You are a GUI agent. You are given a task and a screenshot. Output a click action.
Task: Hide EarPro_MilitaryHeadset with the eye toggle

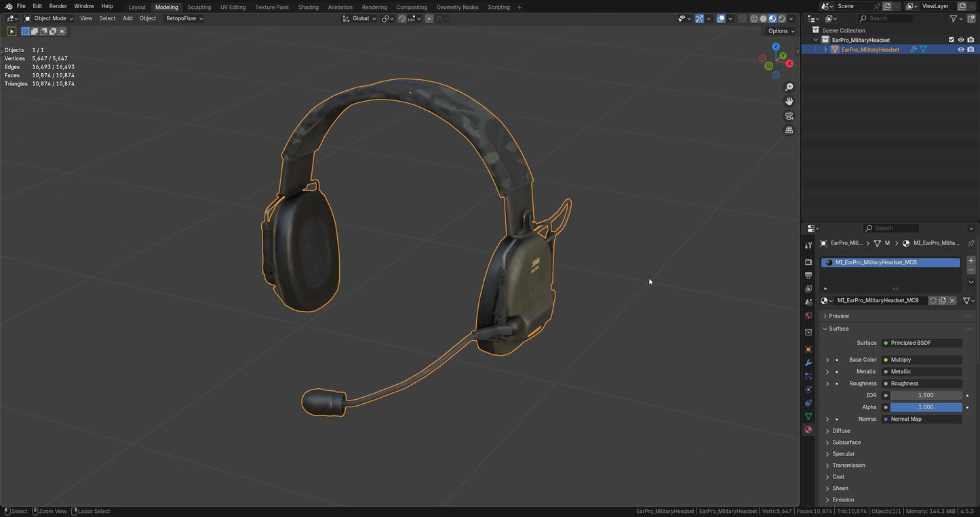[960, 49]
